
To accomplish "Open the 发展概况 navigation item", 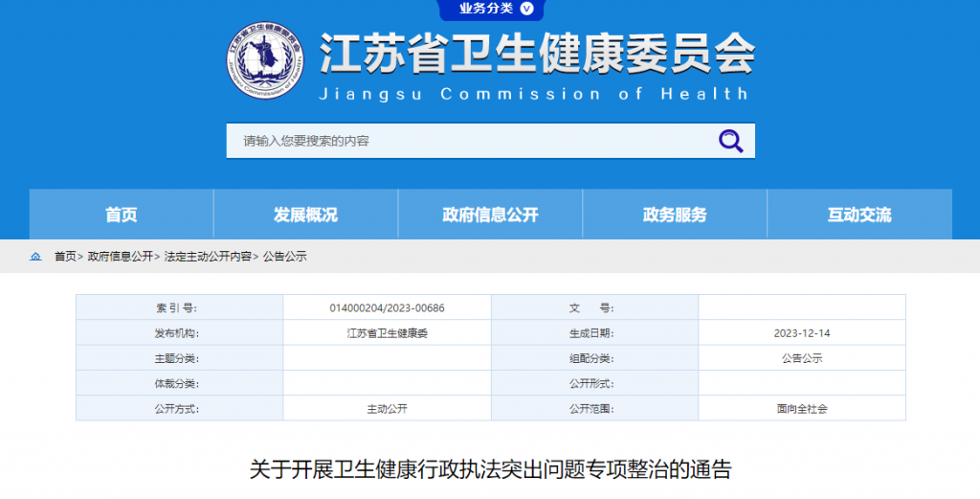I will [x=305, y=215].
